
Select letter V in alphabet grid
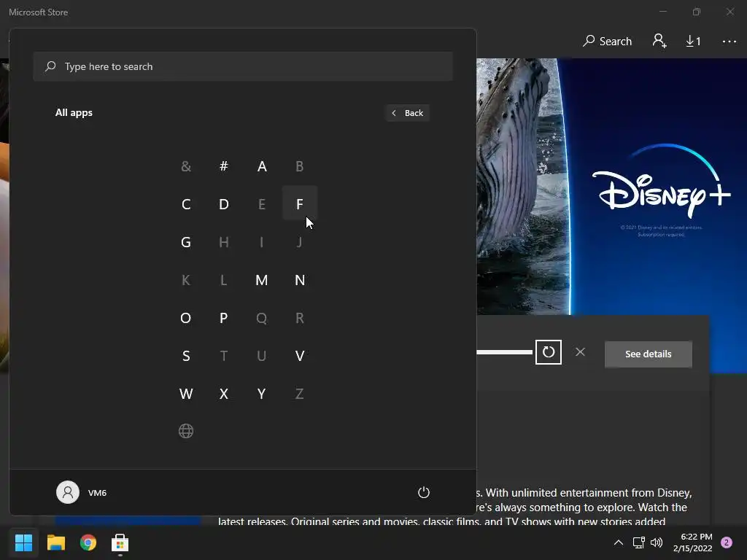tap(300, 356)
